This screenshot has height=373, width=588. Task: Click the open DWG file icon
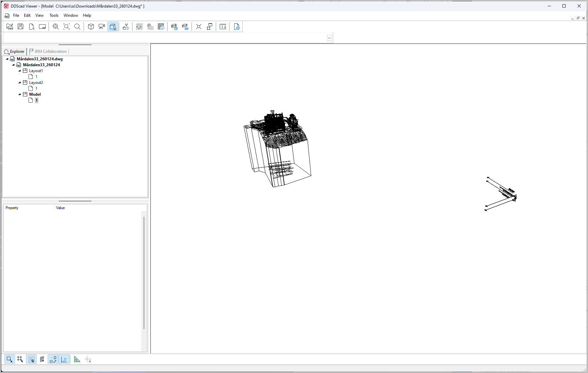click(10, 27)
